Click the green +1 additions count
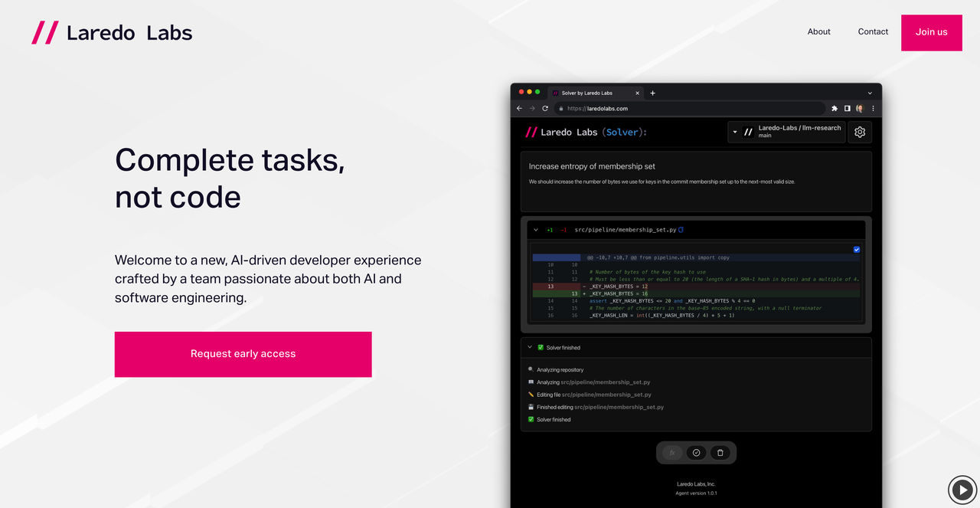Viewport: 980px width, 508px height. click(550, 230)
